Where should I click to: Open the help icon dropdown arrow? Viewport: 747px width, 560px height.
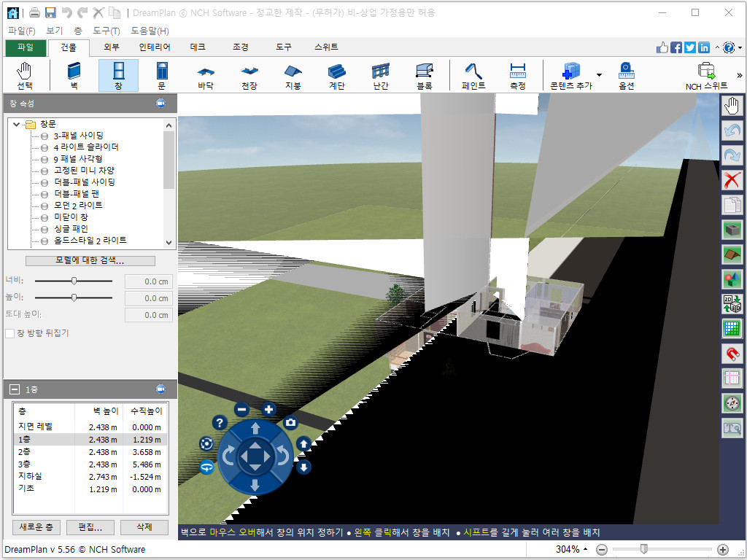740,47
